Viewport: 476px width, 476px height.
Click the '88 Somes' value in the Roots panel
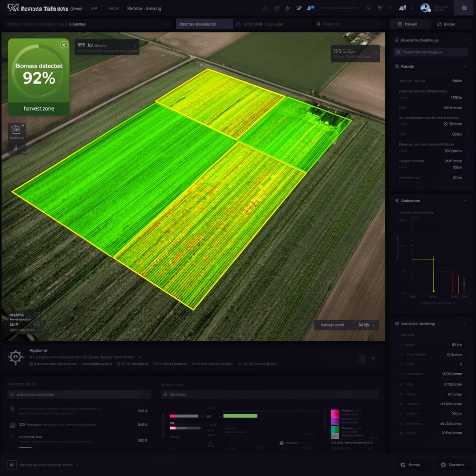click(453, 108)
